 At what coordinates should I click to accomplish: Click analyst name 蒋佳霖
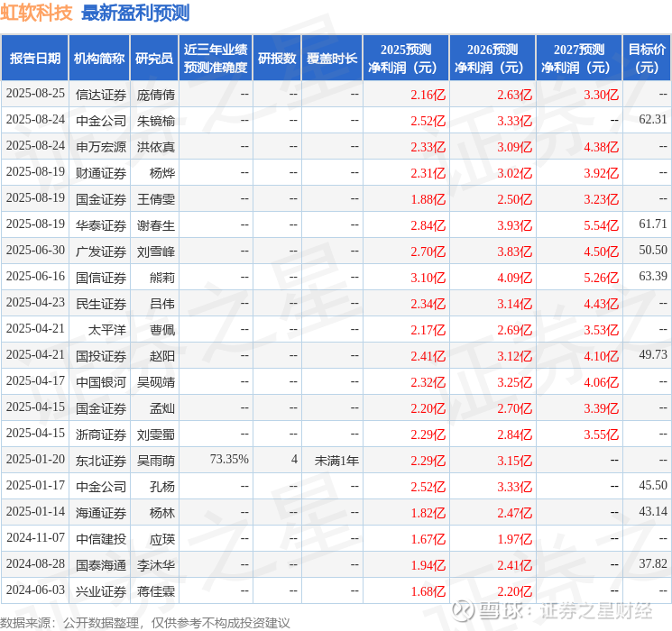point(156,591)
